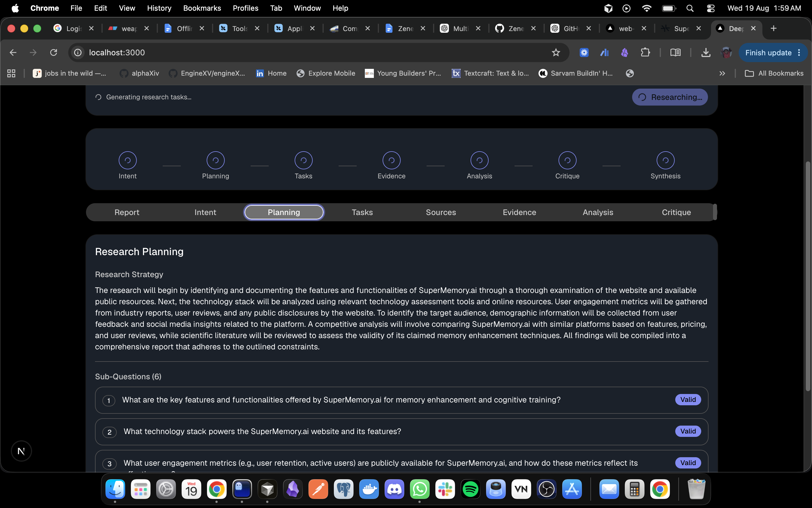Open the Sources tab

(x=441, y=212)
